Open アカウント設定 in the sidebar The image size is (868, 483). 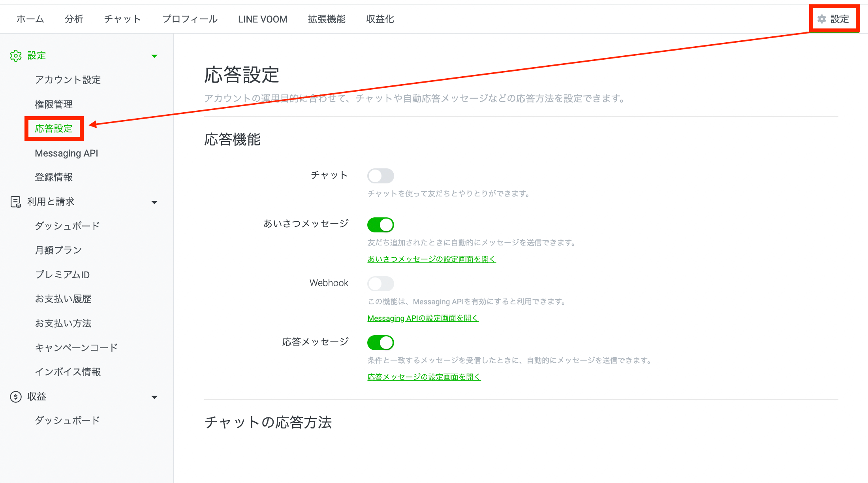click(x=68, y=80)
